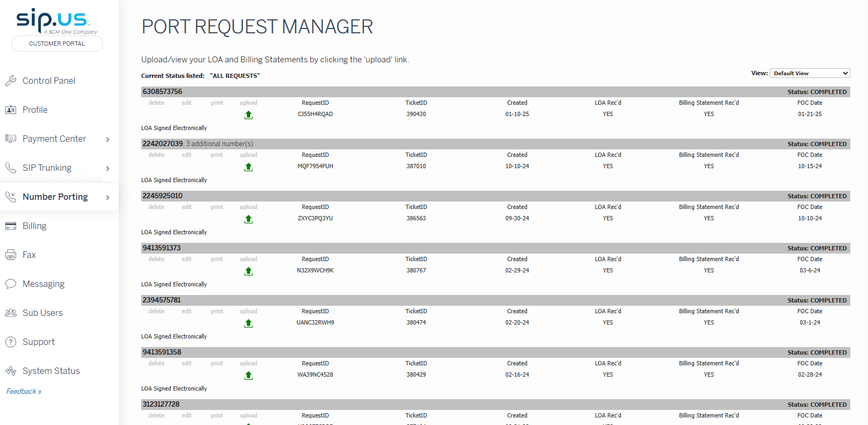868x425 pixels.
Task: Expand the Payment Center submenu chevron
Action: tap(108, 140)
